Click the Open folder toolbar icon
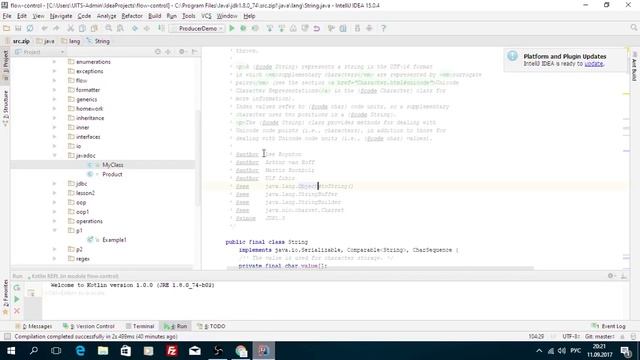This screenshot has height=360, width=640. [6, 28]
